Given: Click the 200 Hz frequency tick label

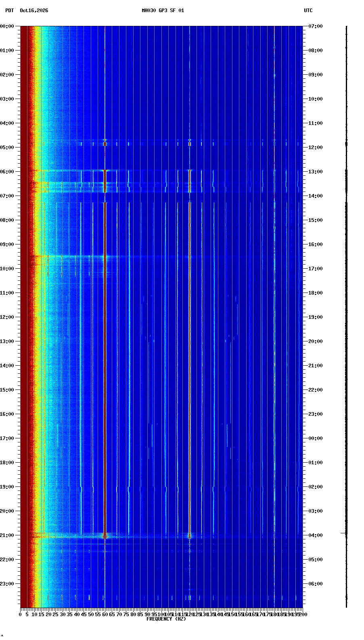Looking at the screenshot, I should click(303, 615).
